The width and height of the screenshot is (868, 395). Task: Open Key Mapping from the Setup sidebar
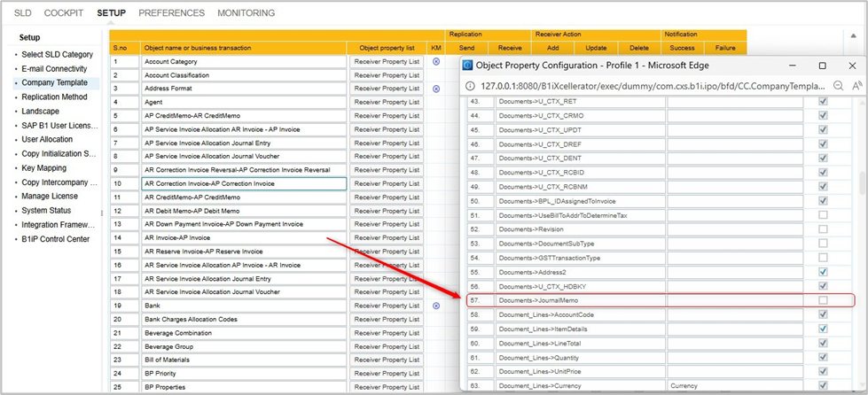tap(43, 168)
